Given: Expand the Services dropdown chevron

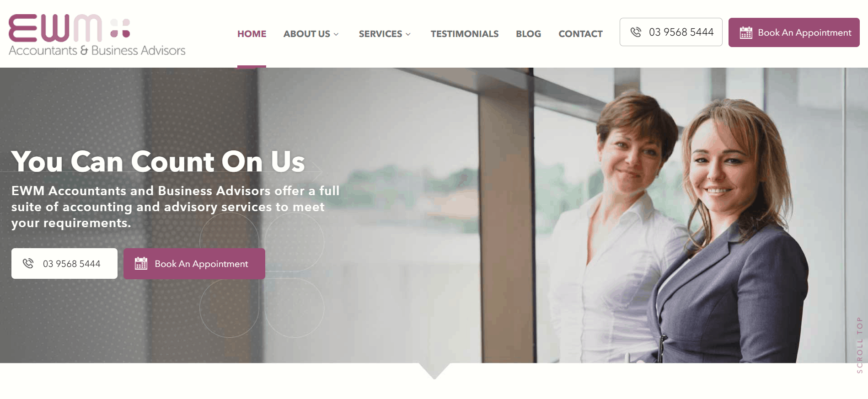Looking at the screenshot, I should 408,34.
